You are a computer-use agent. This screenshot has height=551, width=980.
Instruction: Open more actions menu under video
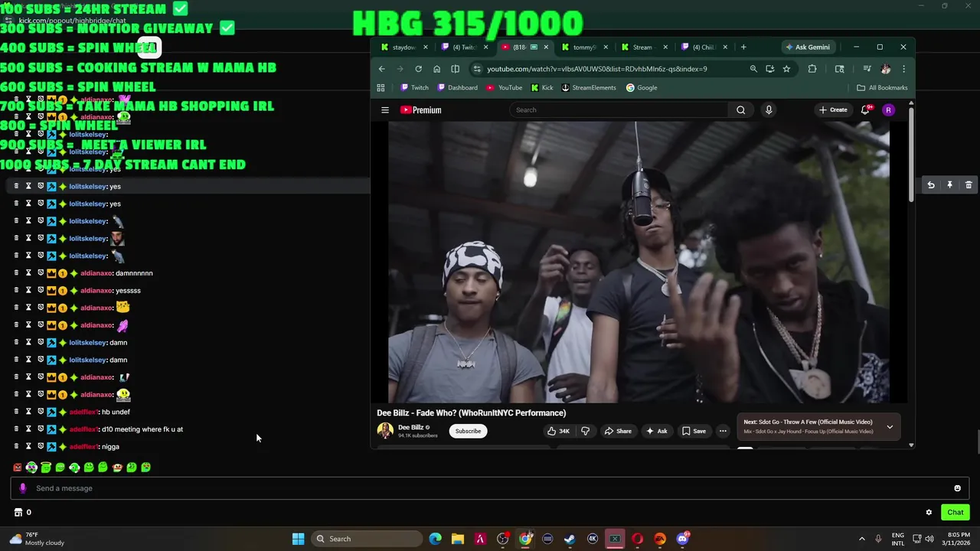722,431
